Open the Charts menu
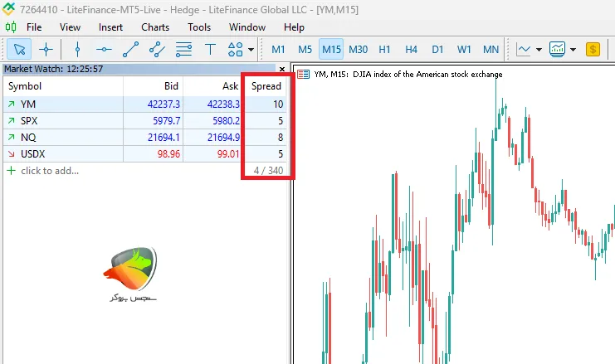The width and height of the screenshot is (615, 364). pos(155,27)
